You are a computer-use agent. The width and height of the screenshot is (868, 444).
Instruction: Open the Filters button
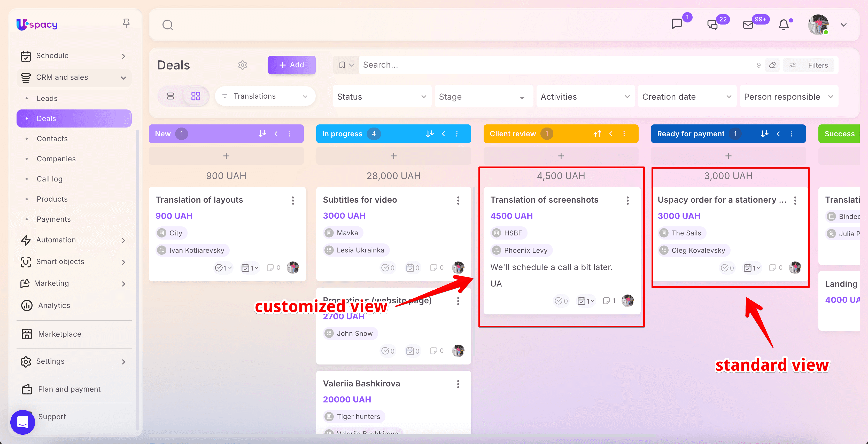click(x=809, y=65)
